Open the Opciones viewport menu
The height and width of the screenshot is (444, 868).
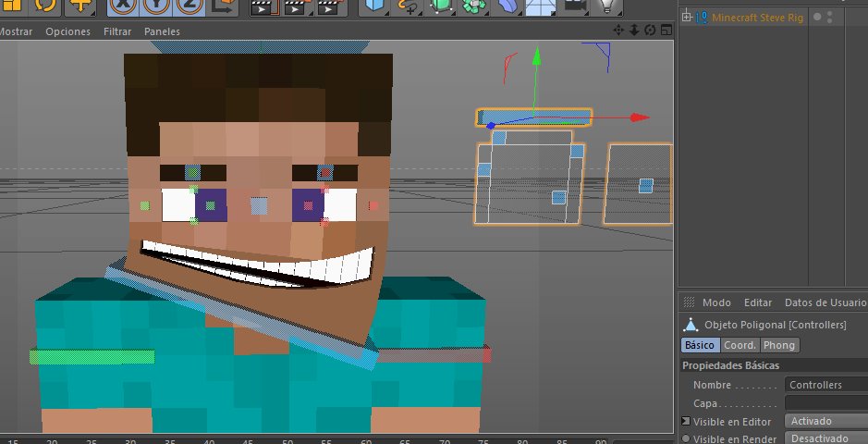click(x=68, y=31)
